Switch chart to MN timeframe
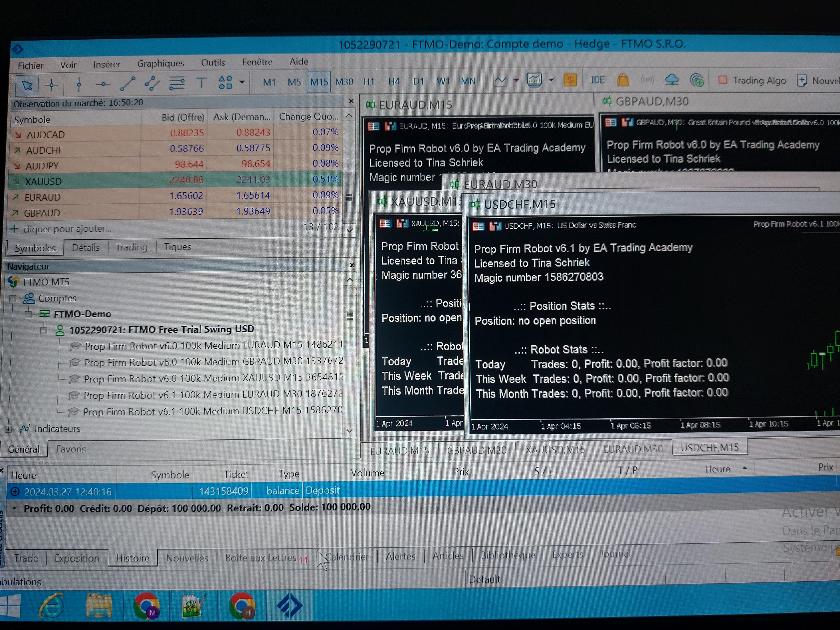 tap(468, 81)
